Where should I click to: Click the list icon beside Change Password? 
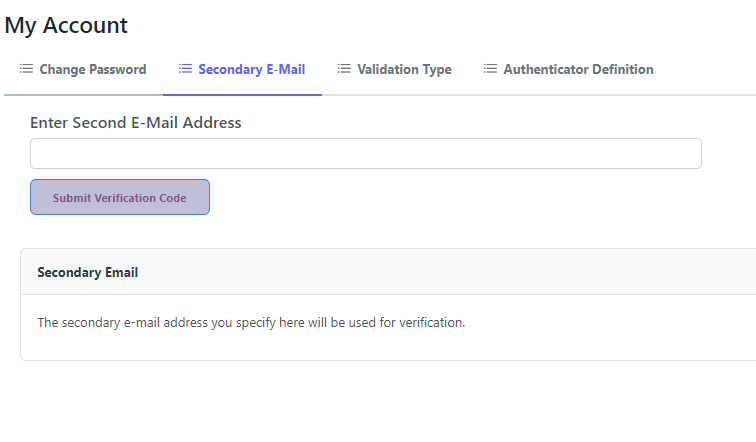pos(26,69)
